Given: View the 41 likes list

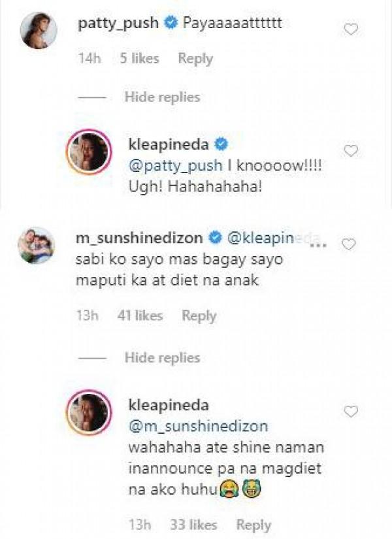Looking at the screenshot, I should (140, 316).
